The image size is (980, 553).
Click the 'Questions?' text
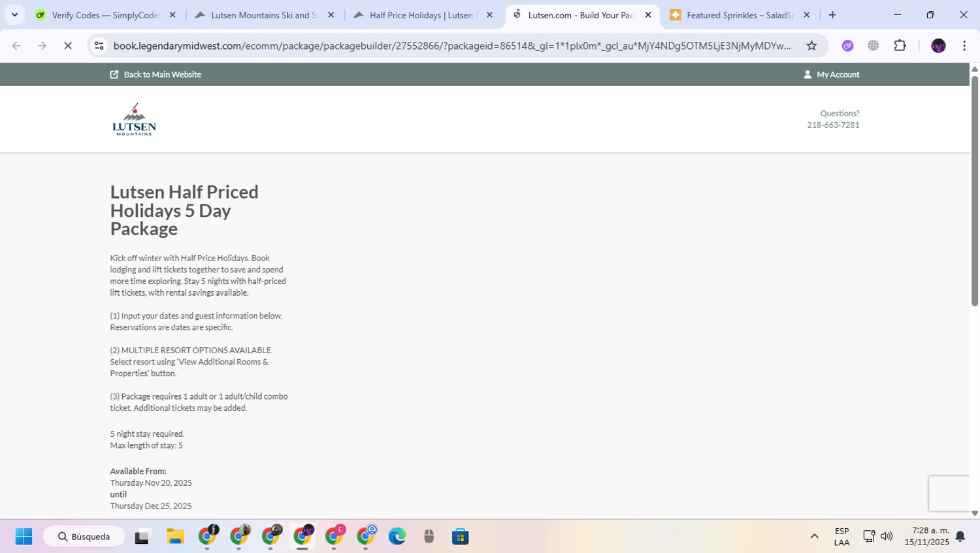tap(840, 114)
